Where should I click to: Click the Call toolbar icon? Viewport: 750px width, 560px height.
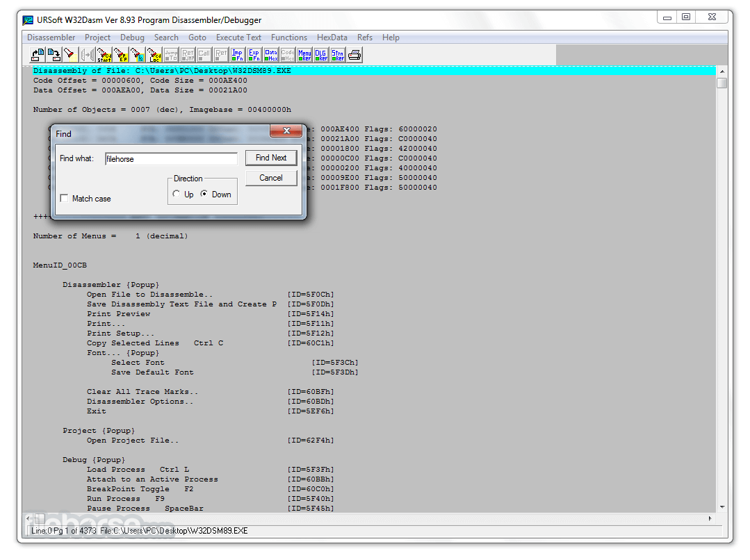tap(204, 55)
